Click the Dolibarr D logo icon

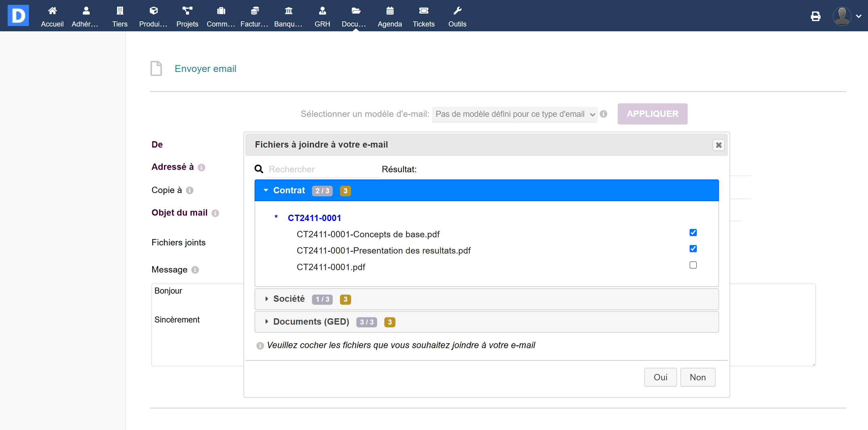(18, 15)
